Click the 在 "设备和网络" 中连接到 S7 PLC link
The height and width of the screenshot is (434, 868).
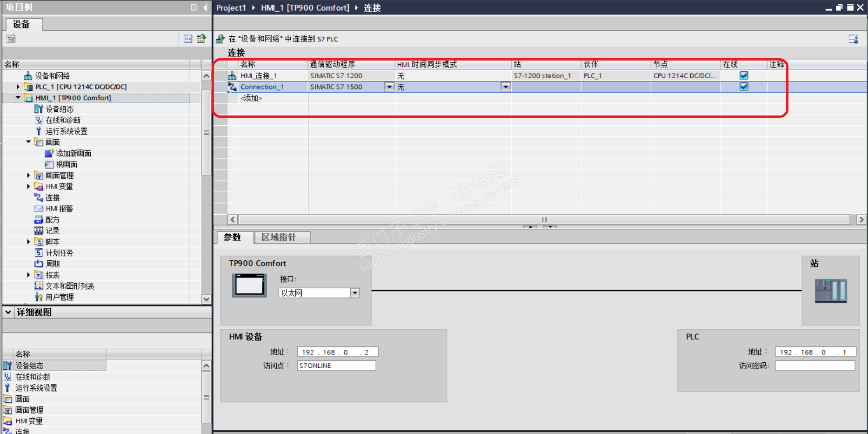pyautogui.click(x=283, y=39)
